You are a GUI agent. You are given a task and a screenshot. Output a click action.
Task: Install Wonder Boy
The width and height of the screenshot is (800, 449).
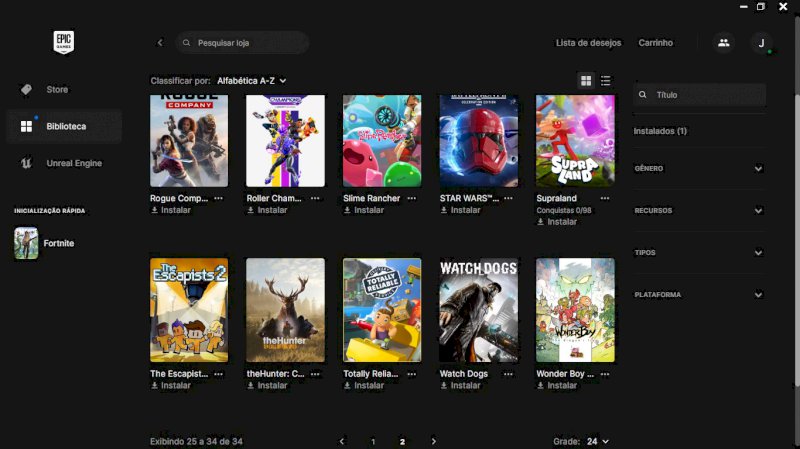click(557, 386)
